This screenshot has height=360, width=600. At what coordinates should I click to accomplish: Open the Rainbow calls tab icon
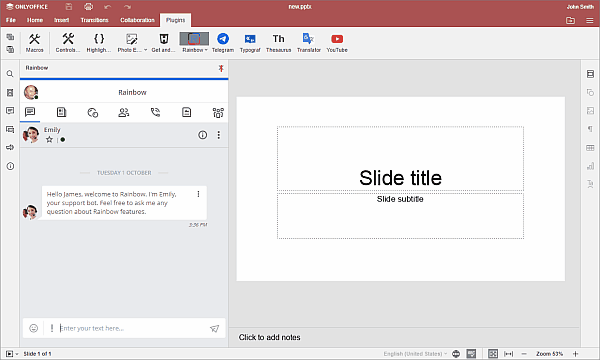coord(155,112)
